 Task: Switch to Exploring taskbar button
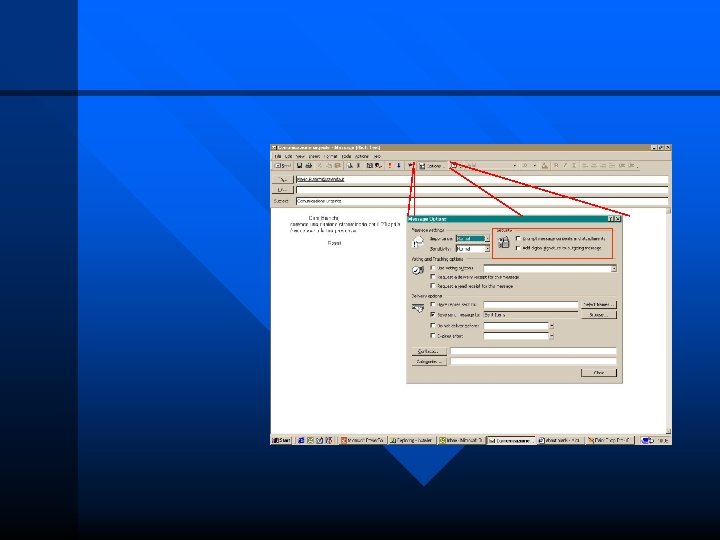click(x=412, y=440)
